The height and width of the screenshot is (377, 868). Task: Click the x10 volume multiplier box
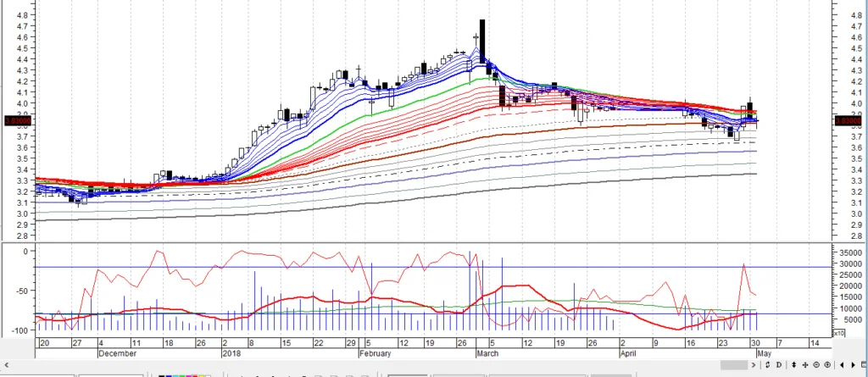[x=838, y=333]
